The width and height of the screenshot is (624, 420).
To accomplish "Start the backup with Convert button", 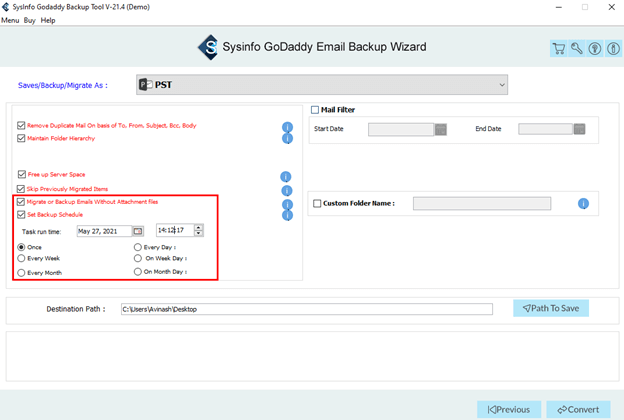I will pos(578,410).
